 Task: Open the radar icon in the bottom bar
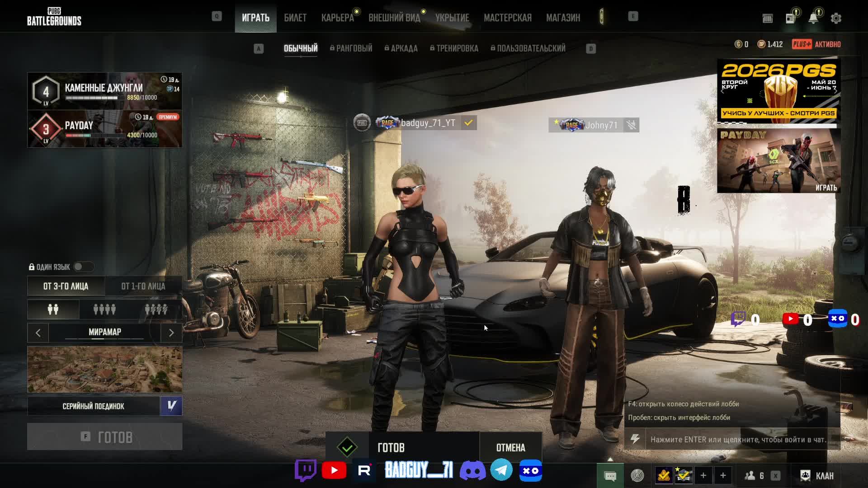click(637, 475)
